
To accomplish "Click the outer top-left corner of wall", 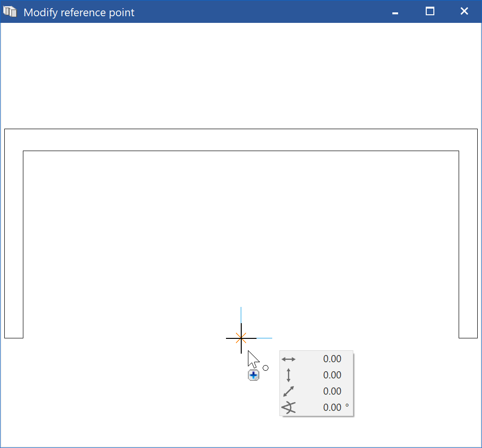I will 5,129.
